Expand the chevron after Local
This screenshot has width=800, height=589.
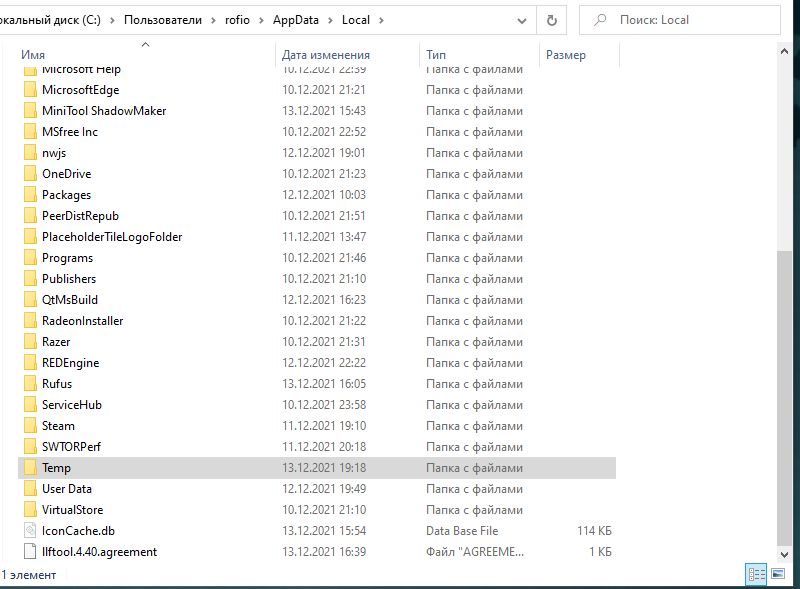(x=381, y=20)
